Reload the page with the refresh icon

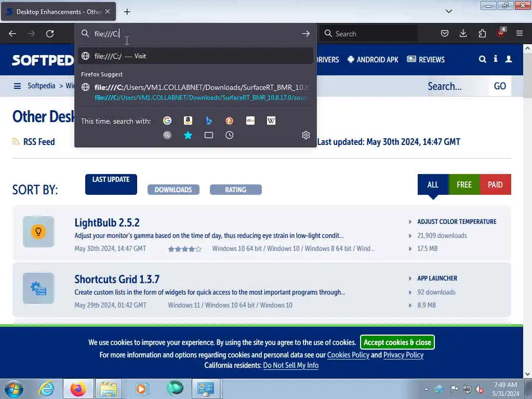[x=50, y=34]
